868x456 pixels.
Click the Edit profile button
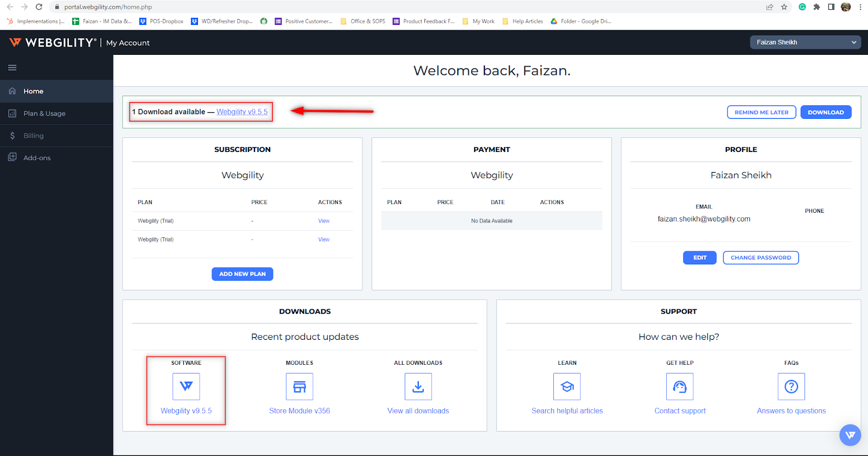pos(700,258)
